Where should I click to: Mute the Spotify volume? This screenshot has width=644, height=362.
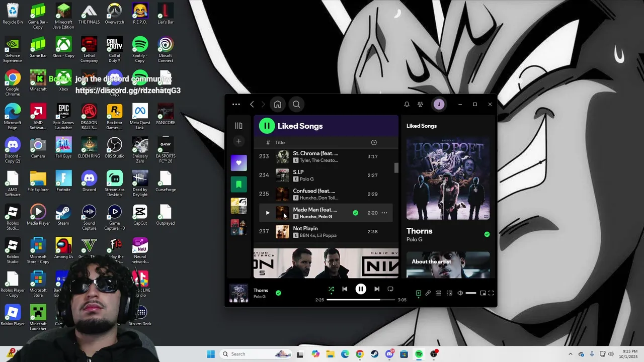pos(460,293)
